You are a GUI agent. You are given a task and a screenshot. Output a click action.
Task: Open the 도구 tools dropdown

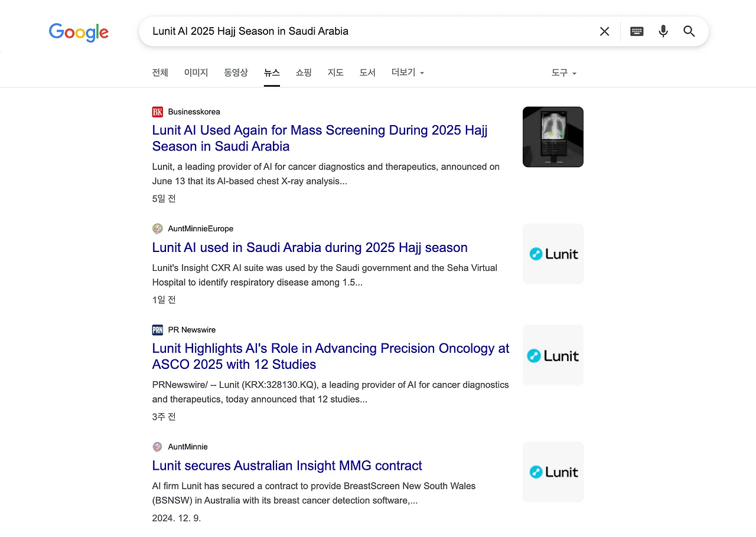click(x=564, y=73)
